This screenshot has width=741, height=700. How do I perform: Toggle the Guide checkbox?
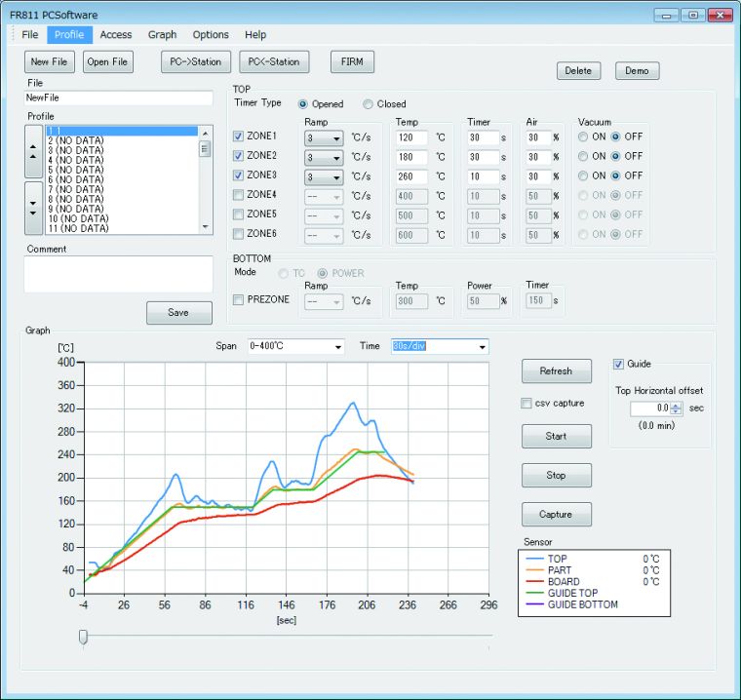point(618,364)
